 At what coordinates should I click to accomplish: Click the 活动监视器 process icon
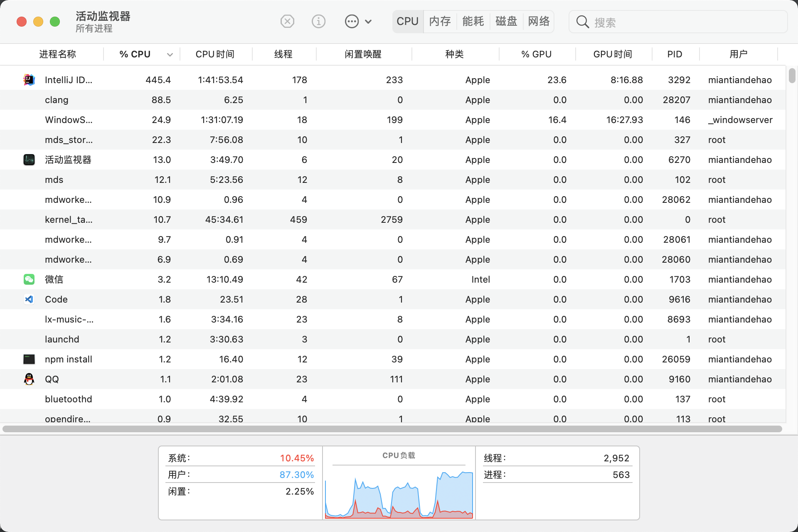(29, 160)
